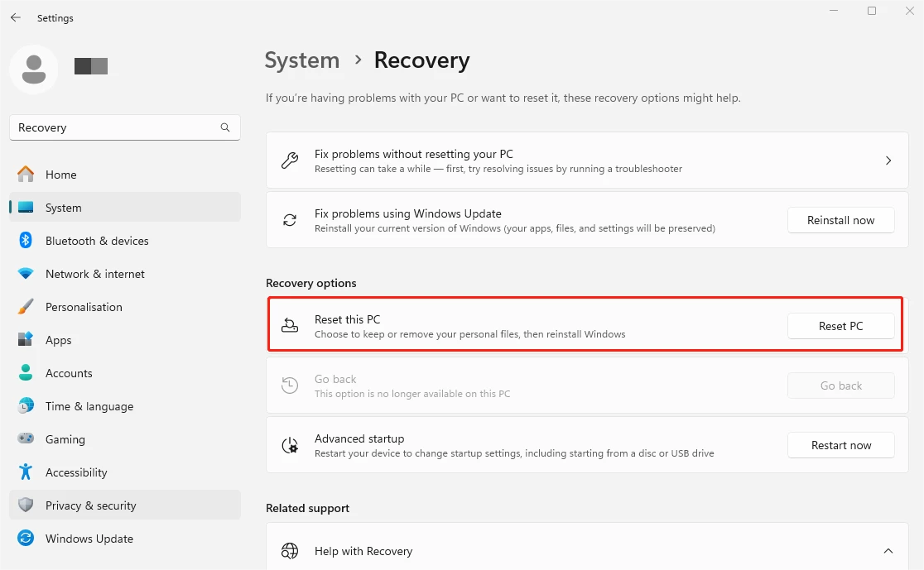Click the Recovery search field
Viewport: 924px width, 570px height.
coord(125,127)
